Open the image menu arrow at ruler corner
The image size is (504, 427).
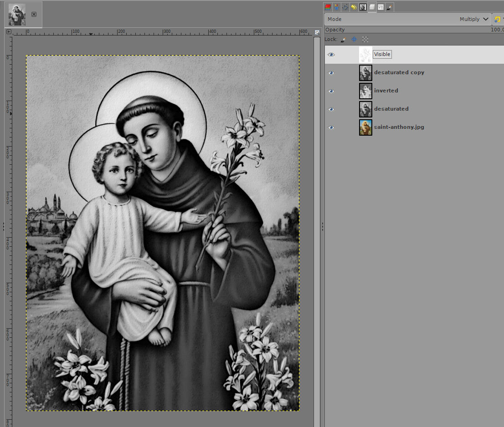click(x=9, y=32)
